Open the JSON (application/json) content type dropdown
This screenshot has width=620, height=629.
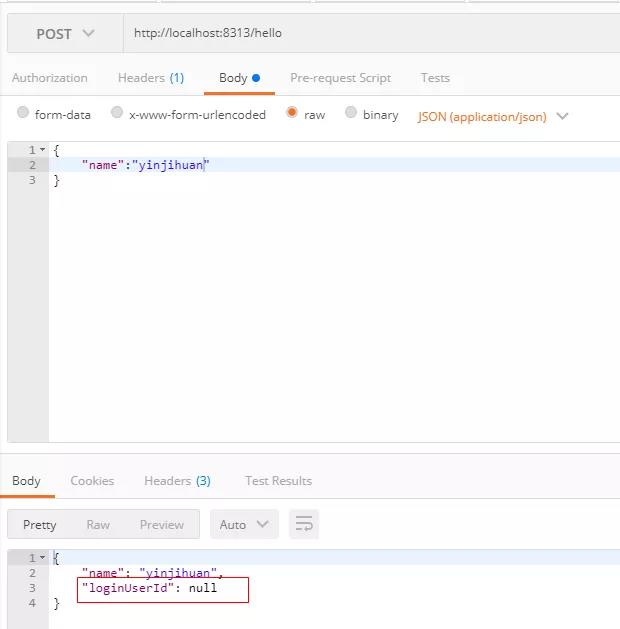click(493, 117)
